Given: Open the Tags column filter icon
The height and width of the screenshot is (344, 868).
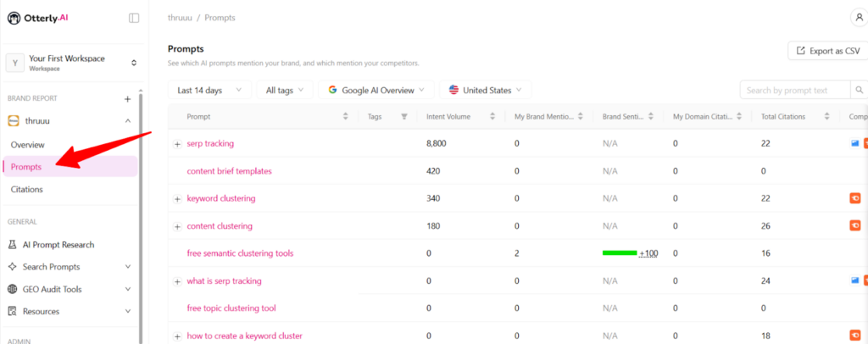Looking at the screenshot, I should (403, 117).
